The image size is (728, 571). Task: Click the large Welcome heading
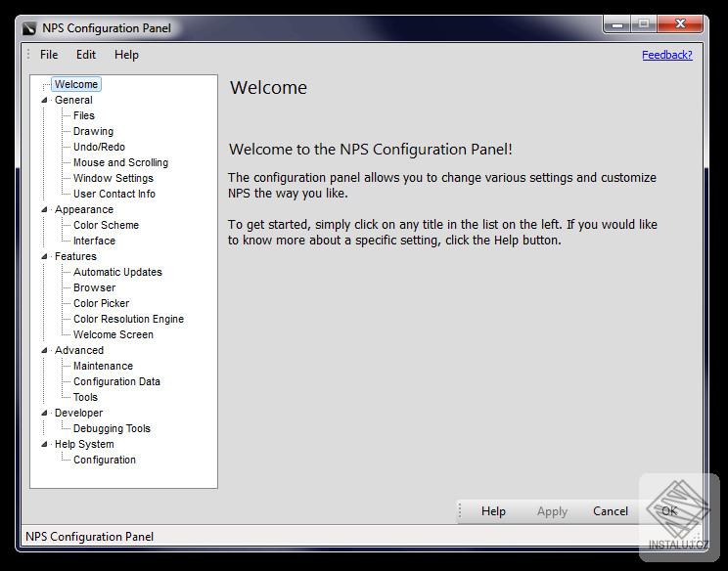click(x=268, y=88)
